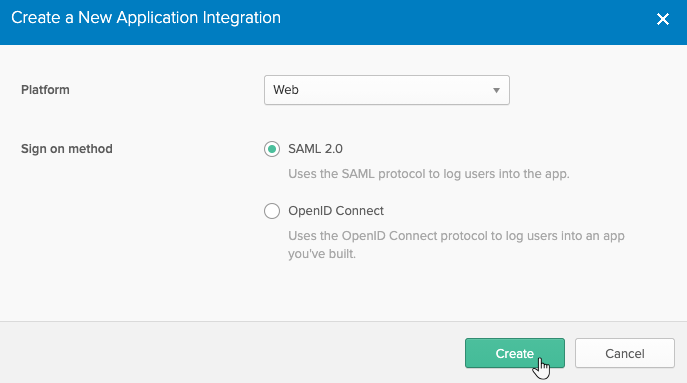
Task: Choose the OpenID Connect radio button
Action: (272, 211)
